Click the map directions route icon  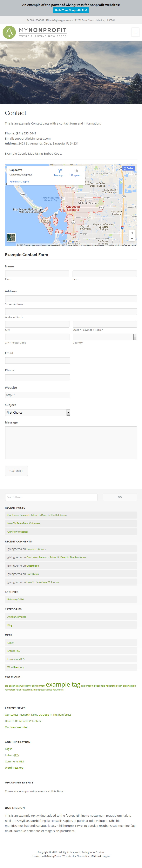tap(60, 171)
